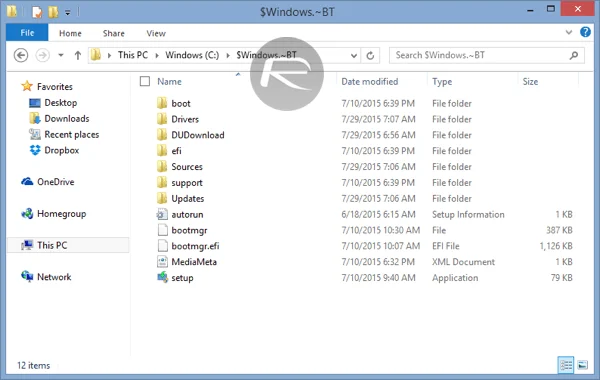Click the Back navigation arrow

tap(21, 55)
